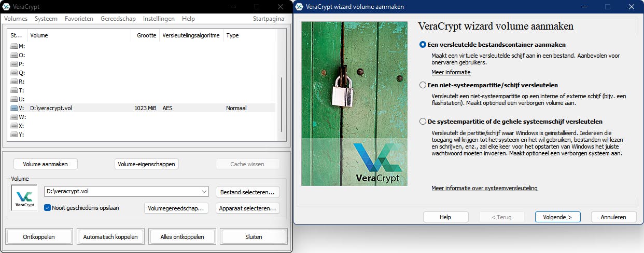Viewport: 644px width, 253px height.
Task: Expand the volume path dropdown arrow
Action: (x=203, y=191)
